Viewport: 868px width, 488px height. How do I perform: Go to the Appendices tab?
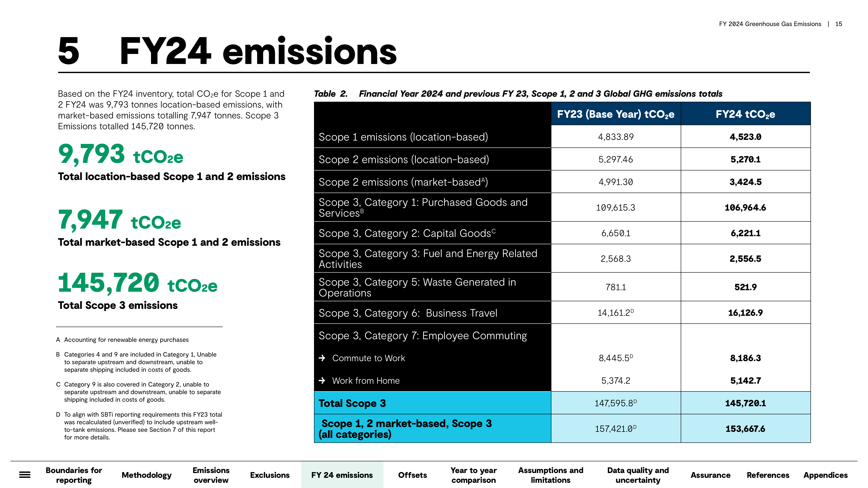825,475
